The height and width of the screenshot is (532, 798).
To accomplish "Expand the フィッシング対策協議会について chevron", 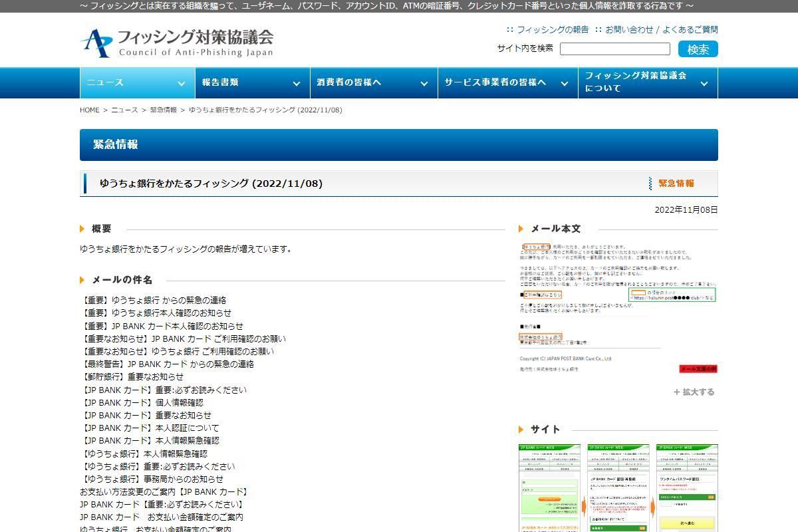I will click(x=704, y=83).
